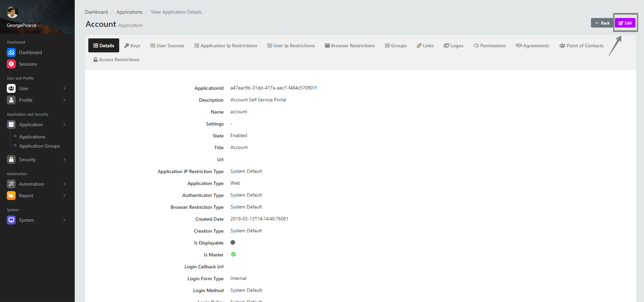Viewport: 644px width, 302px height.
Task: Open the Groups tab
Action: (x=396, y=46)
